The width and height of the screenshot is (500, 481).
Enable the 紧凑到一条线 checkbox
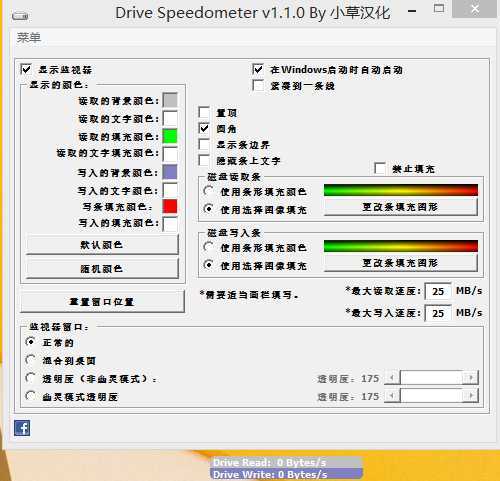258,85
